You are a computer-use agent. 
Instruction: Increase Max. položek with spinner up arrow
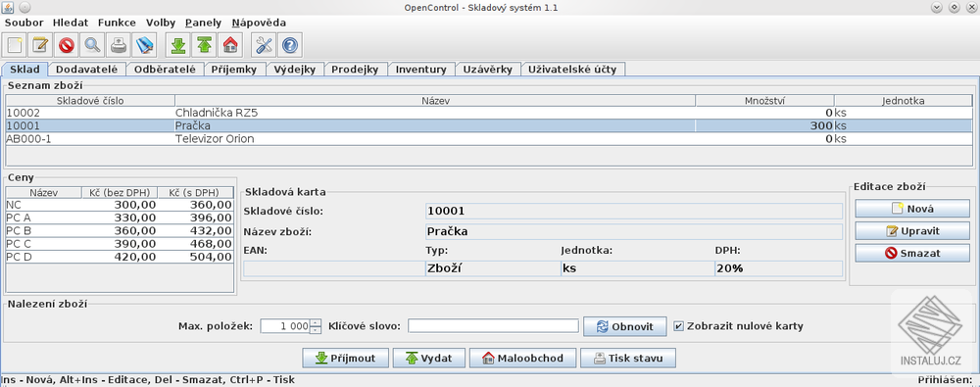316,322
